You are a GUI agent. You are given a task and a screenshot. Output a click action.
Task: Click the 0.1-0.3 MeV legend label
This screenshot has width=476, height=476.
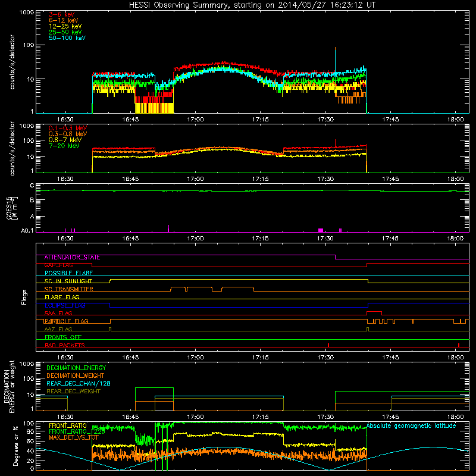click(68, 128)
